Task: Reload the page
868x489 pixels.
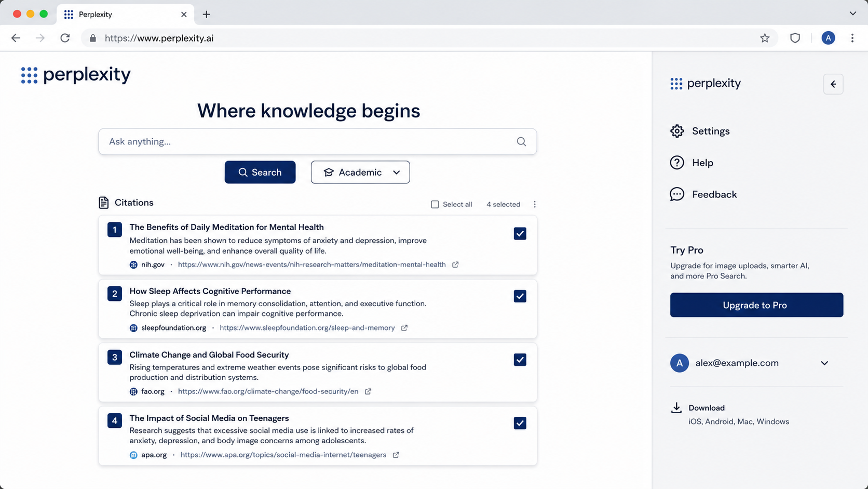Action: point(65,38)
